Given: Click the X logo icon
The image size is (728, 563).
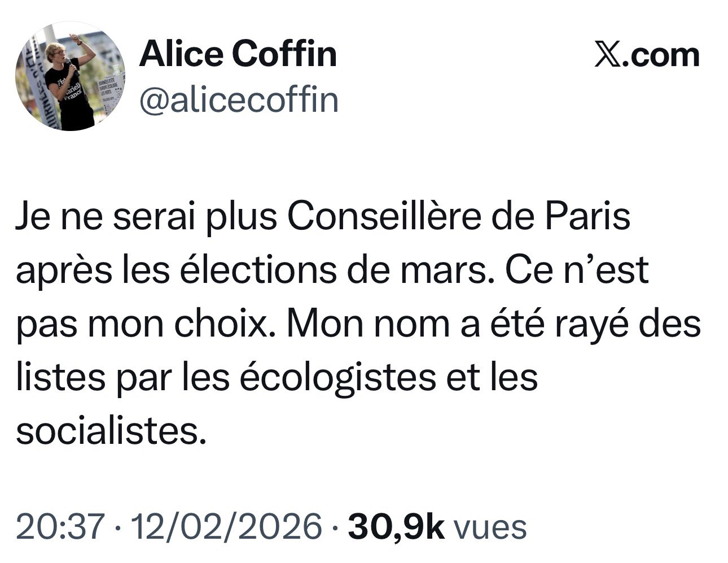Looking at the screenshot, I should (607, 55).
